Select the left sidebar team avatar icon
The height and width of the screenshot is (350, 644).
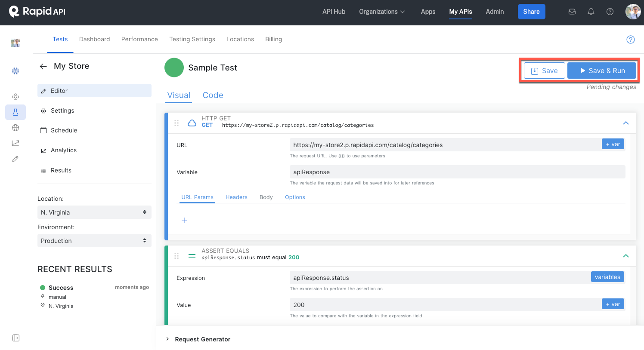pos(15,43)
